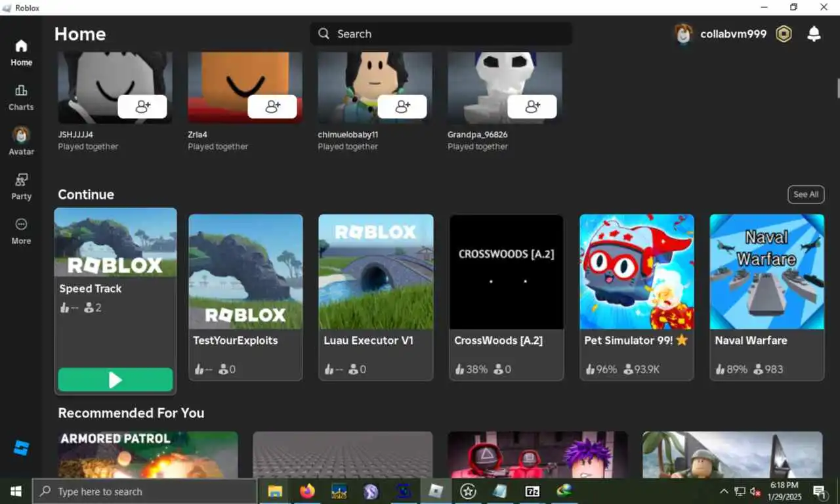Add Grandpa_96826 as a friend
The image size is (840, 504).
pyautogui.click(x=532, y=106)
